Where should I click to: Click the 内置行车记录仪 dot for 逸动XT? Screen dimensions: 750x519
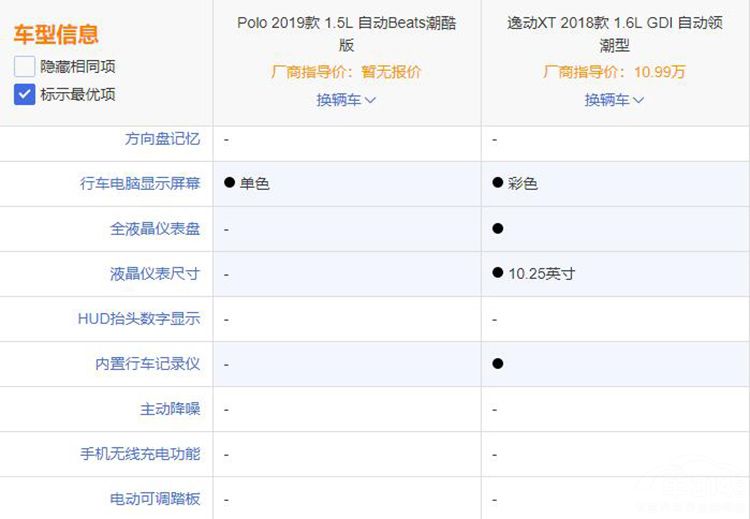click(498, 364)
